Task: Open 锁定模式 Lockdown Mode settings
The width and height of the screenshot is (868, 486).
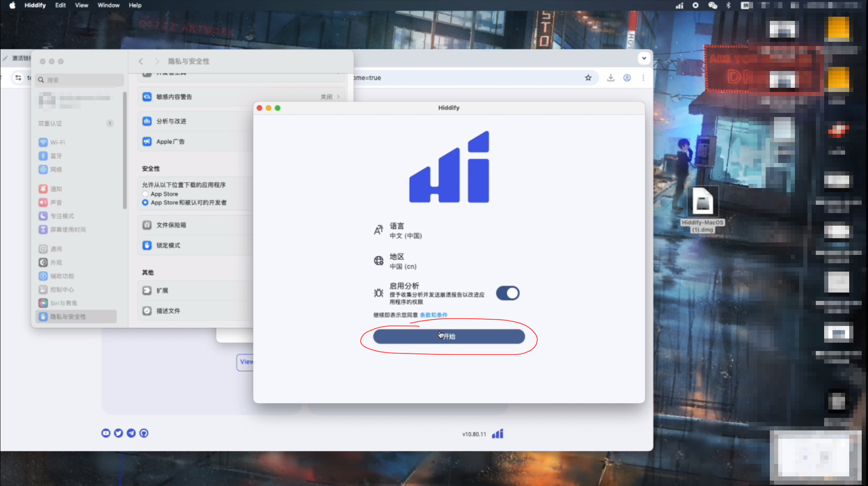Action: pyautogui.click(x=195, y=245)
